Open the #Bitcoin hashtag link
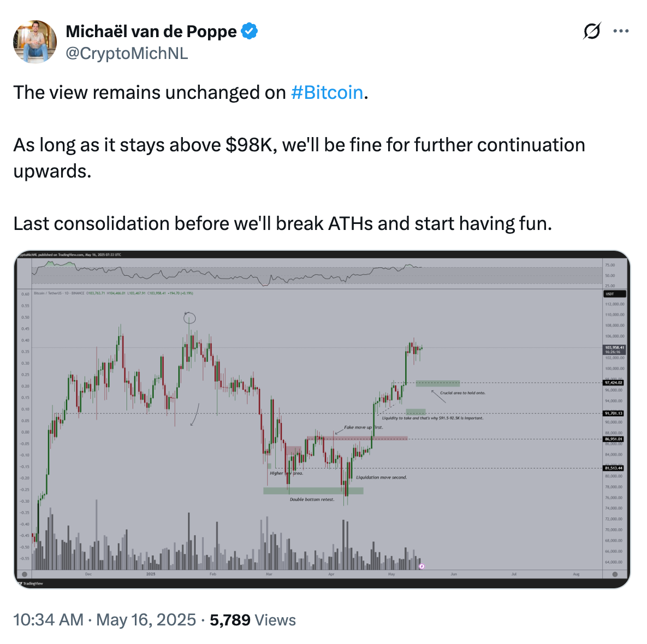 327,92
